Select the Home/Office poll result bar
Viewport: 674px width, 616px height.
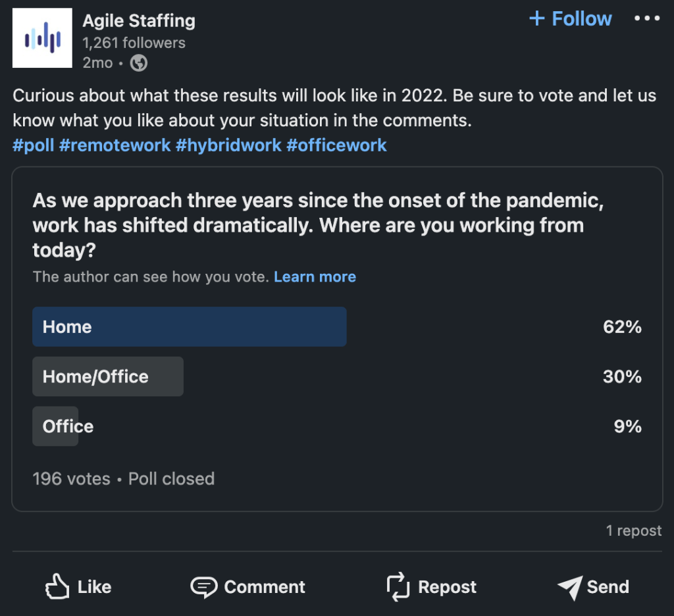tap(108, 376)
